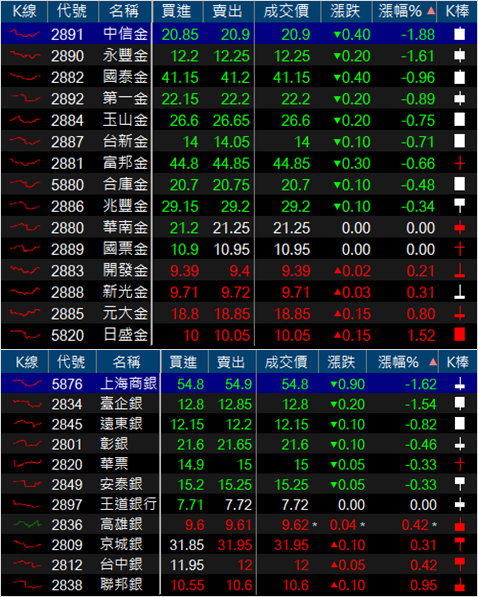Viewport: 478px width, 597px height.
Task: Open mini K-line chart for 2836 高雄銀
Action: (x=27, y=525)
